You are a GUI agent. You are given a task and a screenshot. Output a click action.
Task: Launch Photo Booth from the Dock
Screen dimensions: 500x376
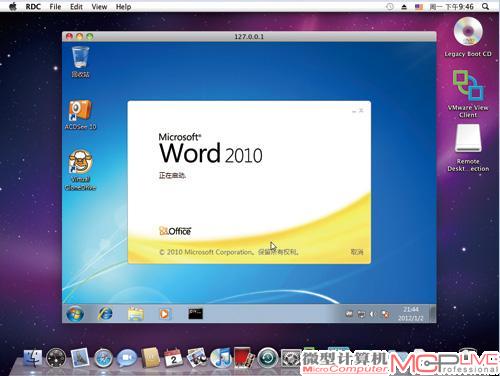244,358
